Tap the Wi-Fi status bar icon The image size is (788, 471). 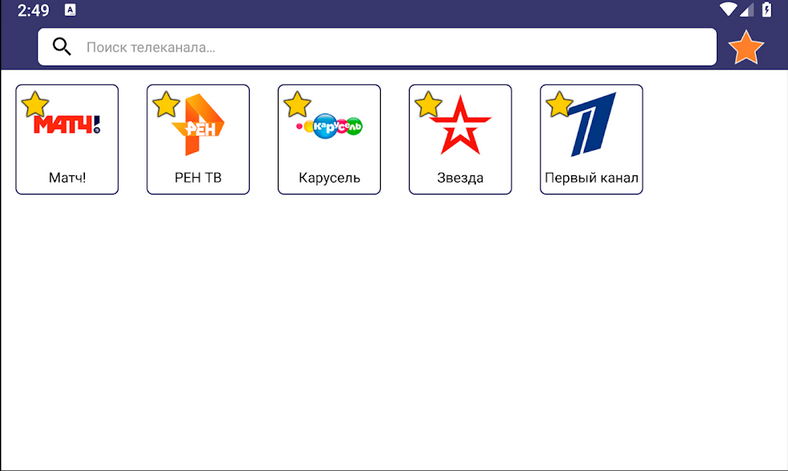pos(728,9)
